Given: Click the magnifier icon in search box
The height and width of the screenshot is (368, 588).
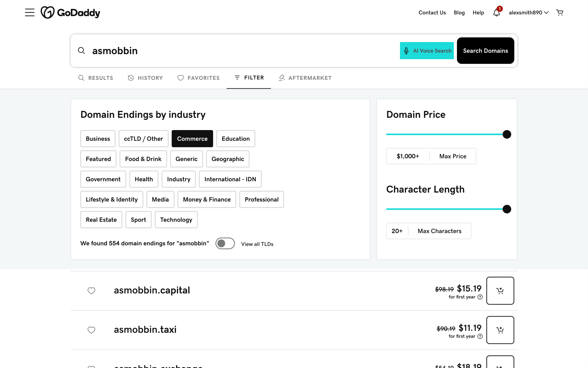Looking at the screenshot, I should (81, 51).
